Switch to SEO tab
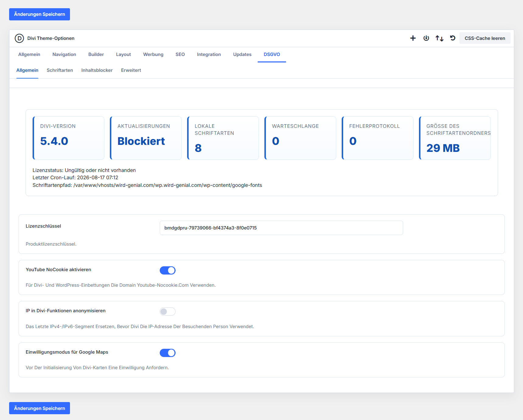This screenshot has height=420, width=523. click(x=180, y=54)
